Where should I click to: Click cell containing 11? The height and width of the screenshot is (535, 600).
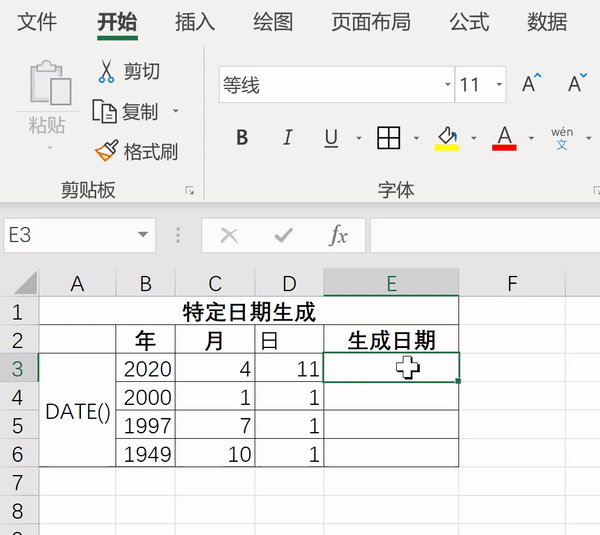click(289, 368)
